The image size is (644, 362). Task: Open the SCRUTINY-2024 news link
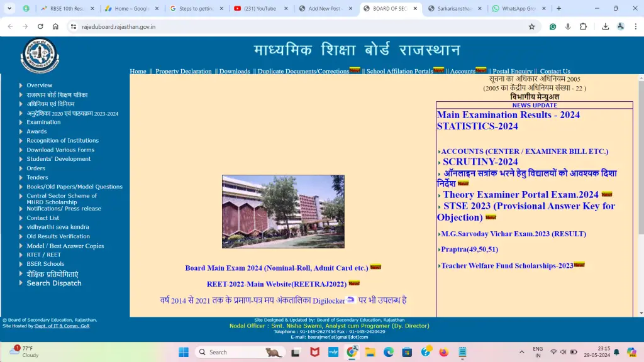click(x=480, y=162)
